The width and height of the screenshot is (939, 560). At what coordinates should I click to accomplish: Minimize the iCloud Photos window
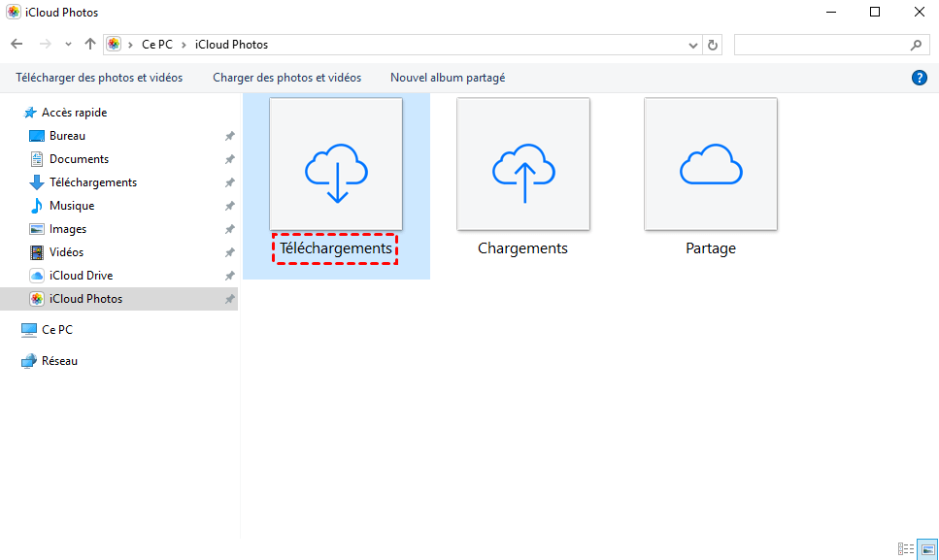pyautogui.click(x=831, y=12)
